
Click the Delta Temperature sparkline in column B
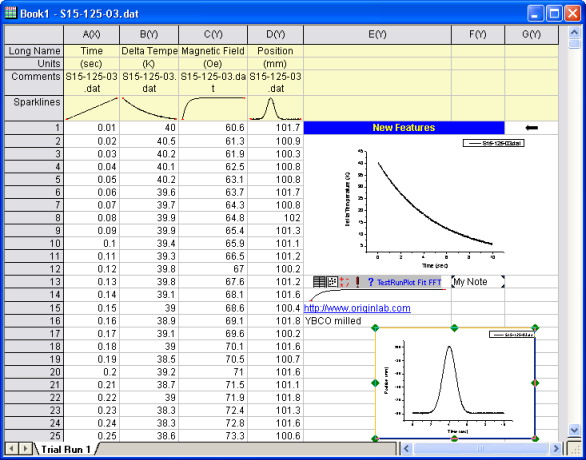(149, 108)
